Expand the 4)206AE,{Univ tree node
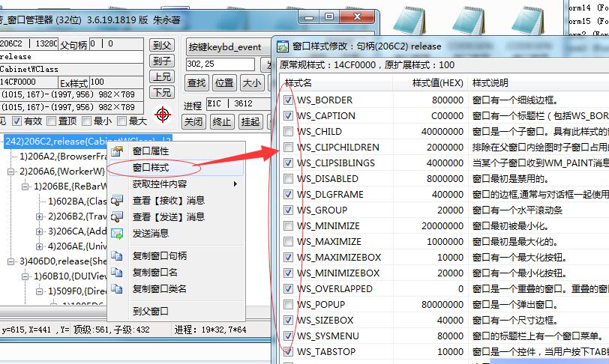 [x=39, y=246]
